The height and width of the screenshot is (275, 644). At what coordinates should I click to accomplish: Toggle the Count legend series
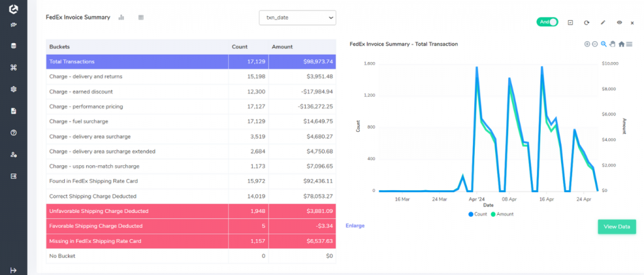[478, 214]
